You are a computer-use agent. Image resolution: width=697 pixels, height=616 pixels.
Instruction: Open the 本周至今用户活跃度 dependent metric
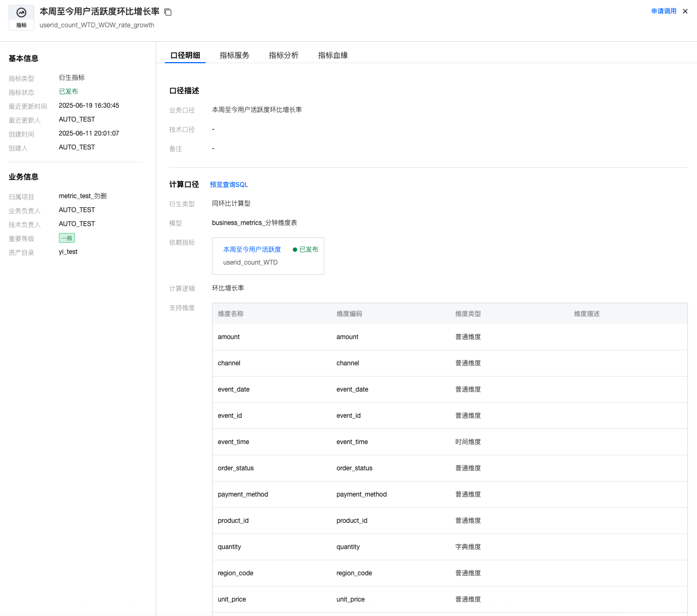pyautogui.click(x=252, y=250)
